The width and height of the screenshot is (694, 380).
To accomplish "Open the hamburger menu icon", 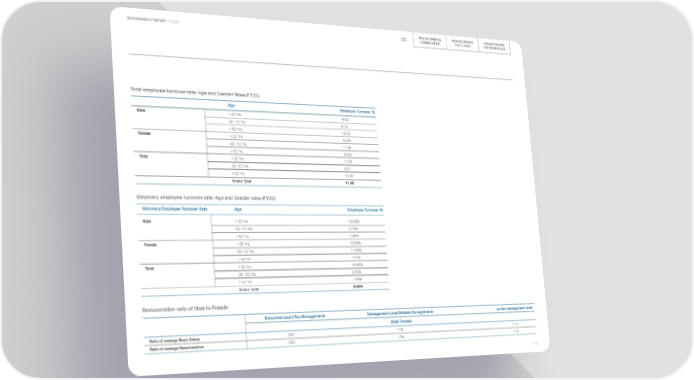I will pyautogui.click(x=404, y=39).
